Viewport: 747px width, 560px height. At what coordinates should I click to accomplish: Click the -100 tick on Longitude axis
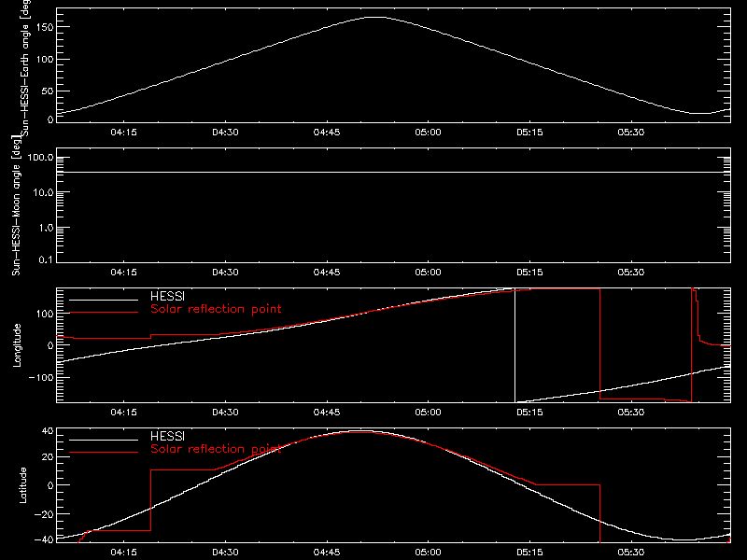(41, 377)
